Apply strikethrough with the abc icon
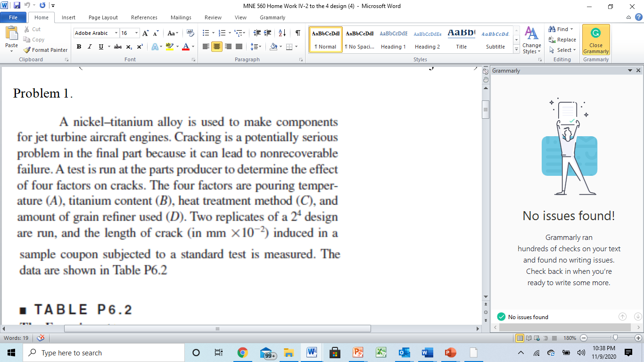 [118, 47]
